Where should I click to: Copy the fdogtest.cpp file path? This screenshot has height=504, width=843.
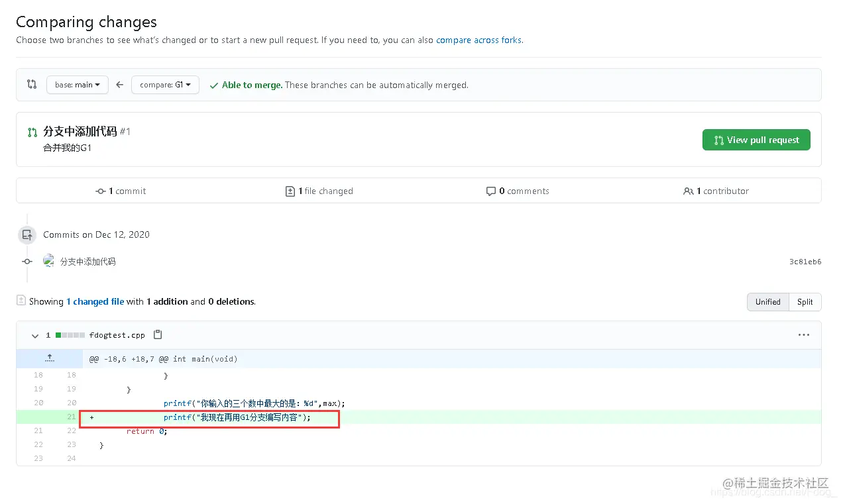point(158,334)
